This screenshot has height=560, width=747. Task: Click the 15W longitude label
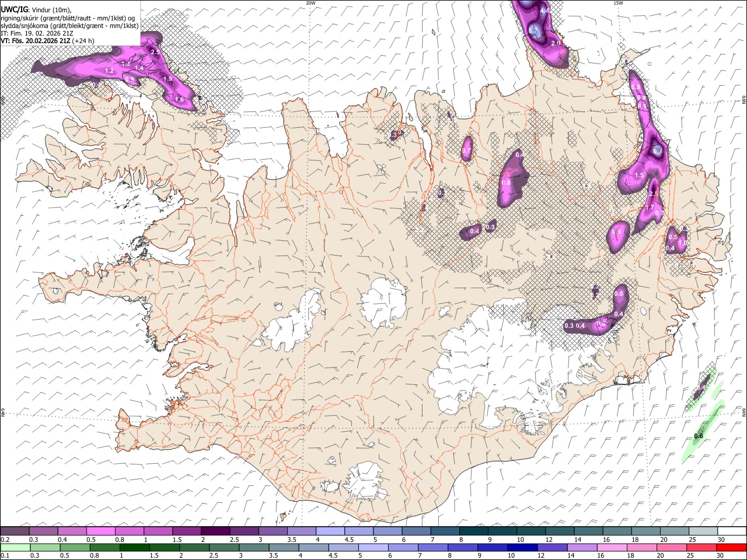[618, 3]
